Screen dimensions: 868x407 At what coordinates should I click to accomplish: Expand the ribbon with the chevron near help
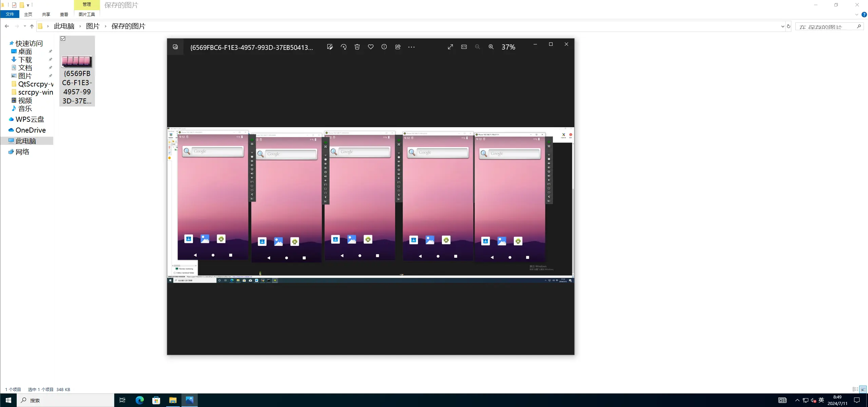[x=857, y=15]
